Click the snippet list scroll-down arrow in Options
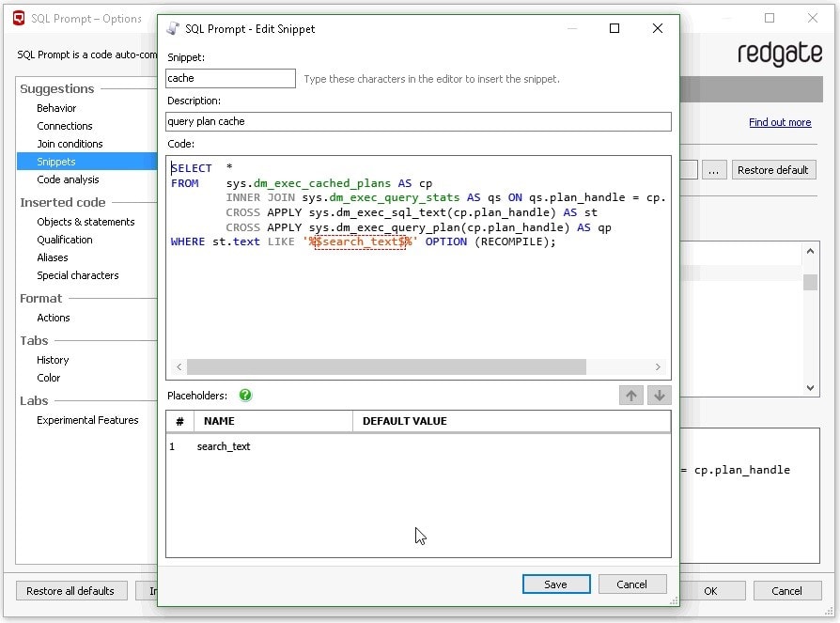840x623 pixels. point(810,388)
